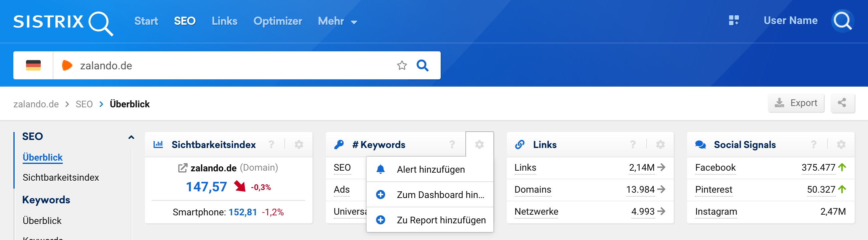Click the Domains row label
868x240 pixels.
click(533, 190)
